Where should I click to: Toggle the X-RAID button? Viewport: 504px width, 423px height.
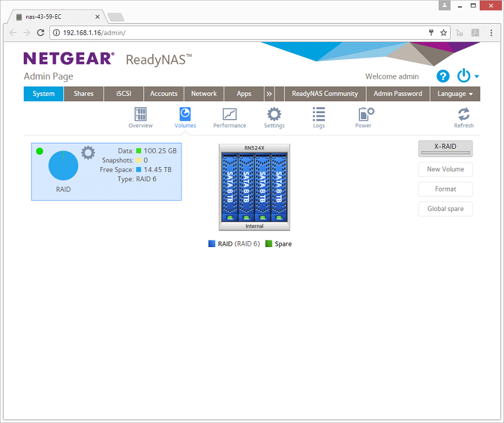[x=445, y=148]
